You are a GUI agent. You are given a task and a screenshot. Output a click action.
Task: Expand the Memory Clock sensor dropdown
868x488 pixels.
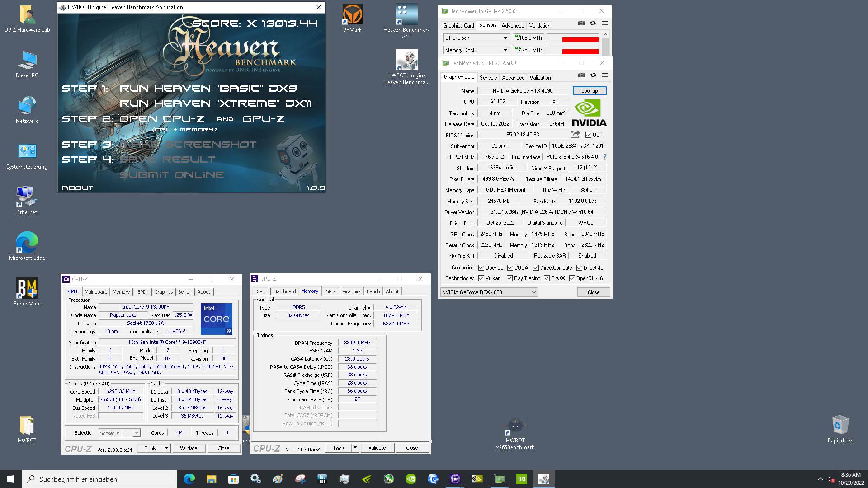click(505, 50)
